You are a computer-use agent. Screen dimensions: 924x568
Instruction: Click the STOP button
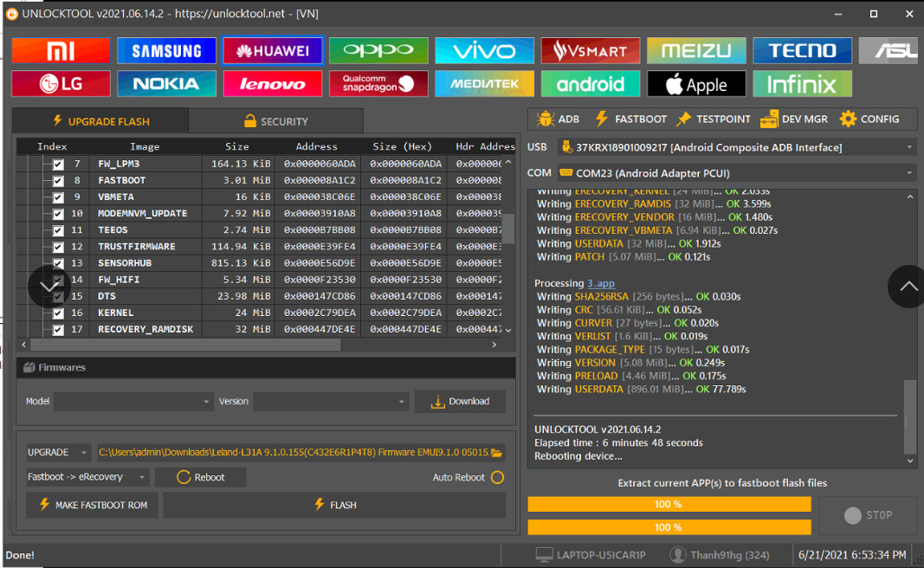click(868, 515)
